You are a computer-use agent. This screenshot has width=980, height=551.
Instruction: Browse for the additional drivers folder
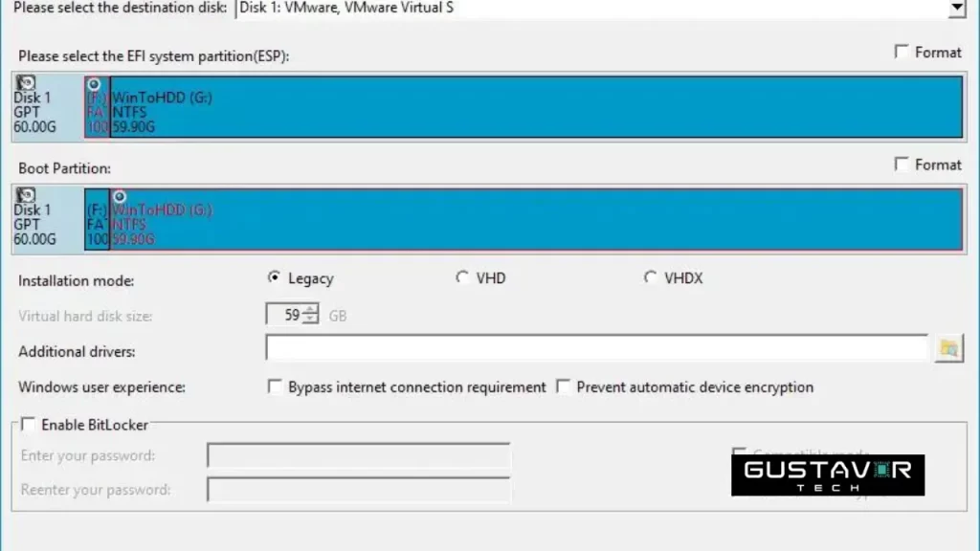coord(948,348)
